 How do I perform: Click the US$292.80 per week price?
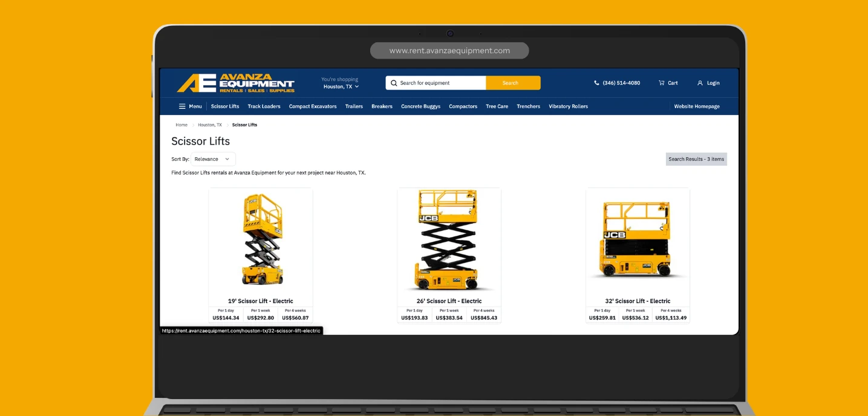point(261,318)
